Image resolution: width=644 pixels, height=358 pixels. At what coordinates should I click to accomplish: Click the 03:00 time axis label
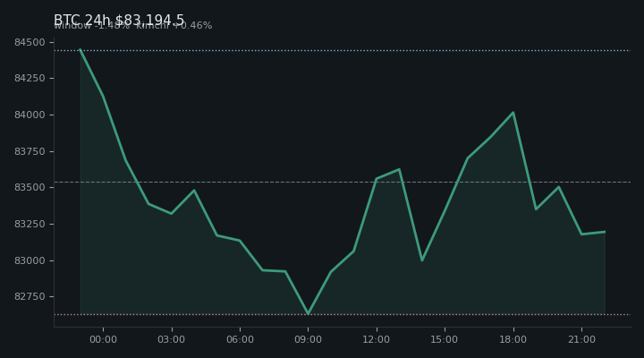pos(171,339)
